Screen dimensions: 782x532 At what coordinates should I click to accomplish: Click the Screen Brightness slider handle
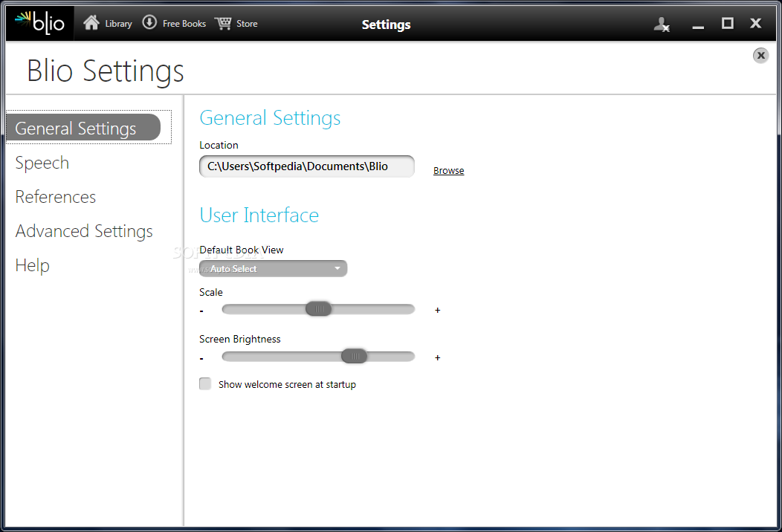354,356
